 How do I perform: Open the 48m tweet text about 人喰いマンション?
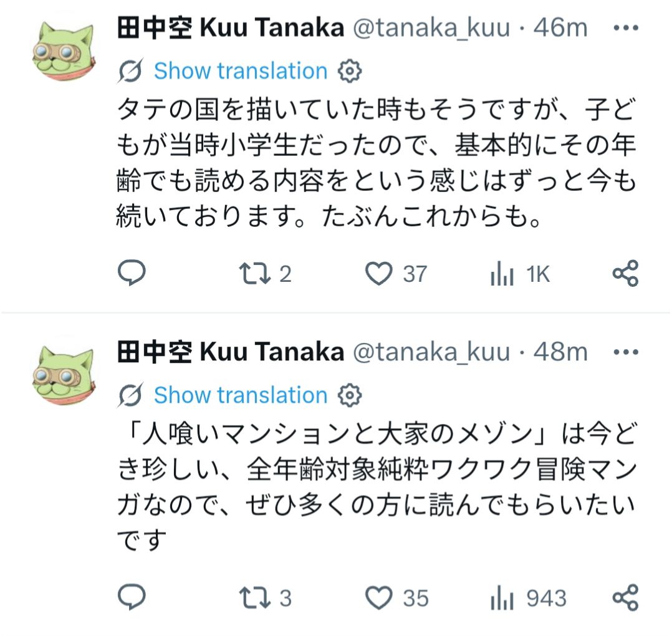pyautogui.click(x=377, y=486)
